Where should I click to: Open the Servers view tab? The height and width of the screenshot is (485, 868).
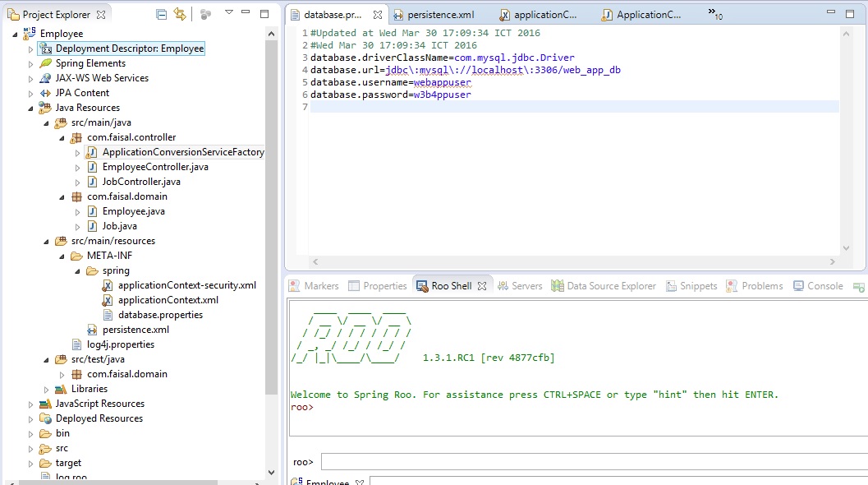point(520,286)
